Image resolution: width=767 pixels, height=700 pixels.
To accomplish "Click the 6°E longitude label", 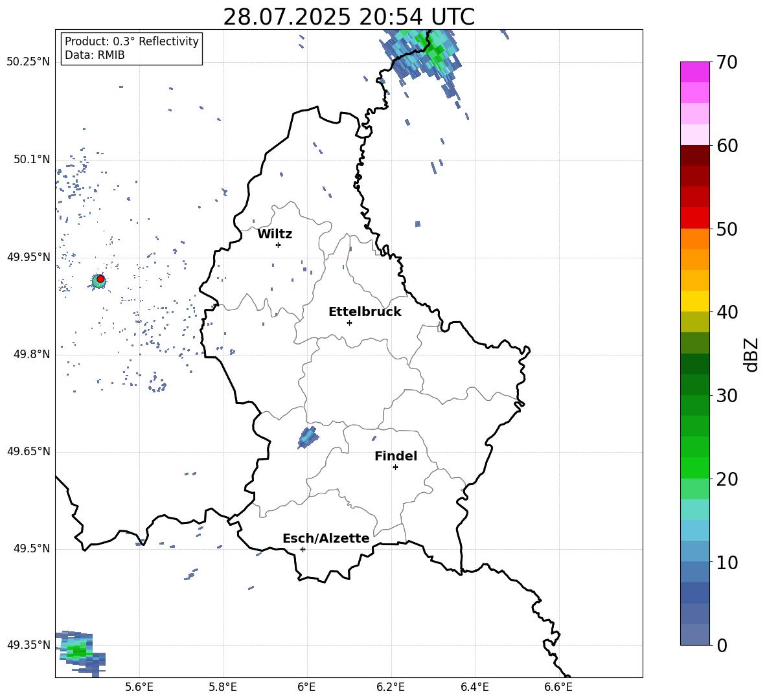I will (306, 687).
